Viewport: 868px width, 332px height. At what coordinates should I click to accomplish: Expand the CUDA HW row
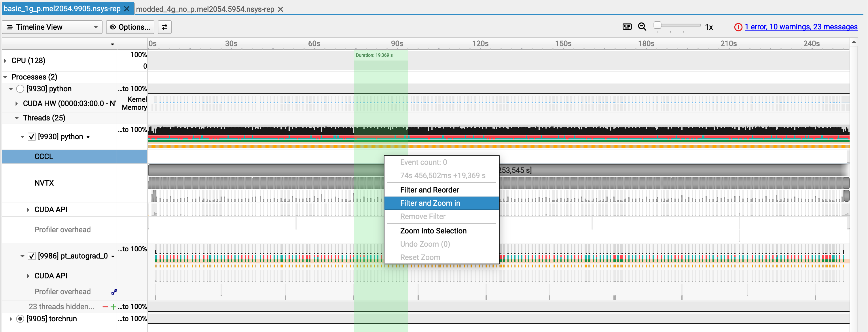(x=16, y=104)
